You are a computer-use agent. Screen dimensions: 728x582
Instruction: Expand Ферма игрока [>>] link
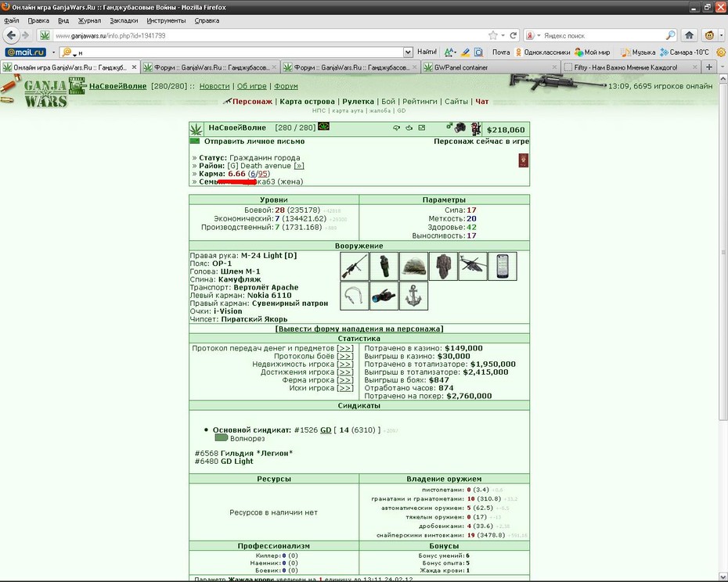345,380
